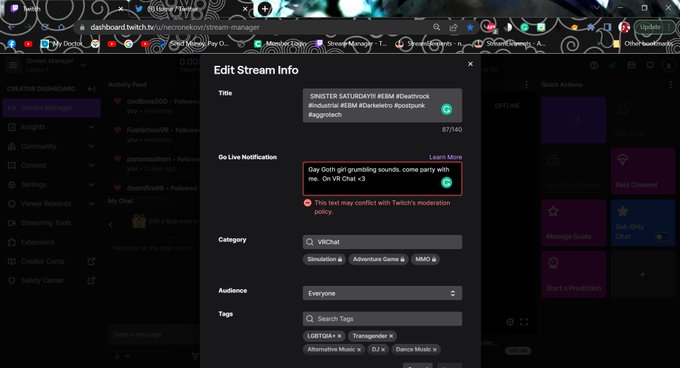Open the Send Money, Pay O... bookmark
The width and height of the screenshot is (680, 368).
click(x=194, y=44)
